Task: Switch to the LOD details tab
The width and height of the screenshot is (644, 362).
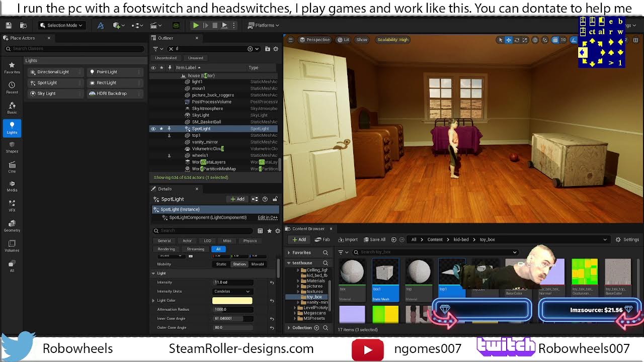Action: coord(207,241)
